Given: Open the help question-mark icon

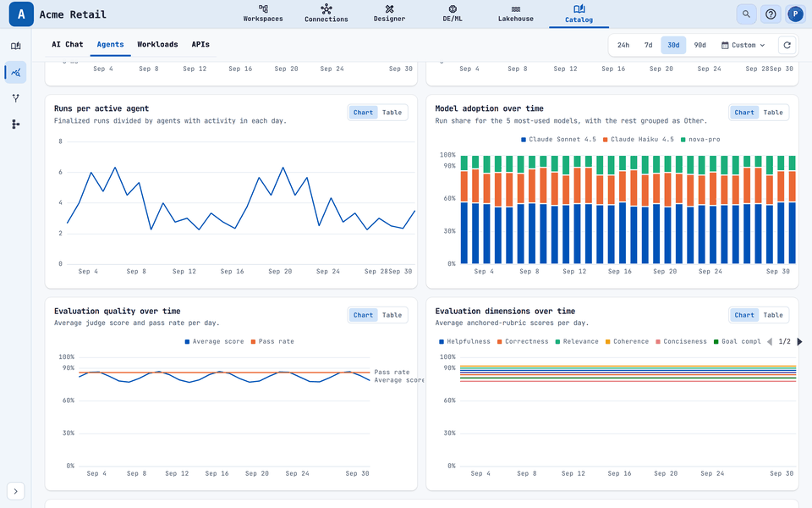Looking at the screenshot, I should click(x=771, y=14).
